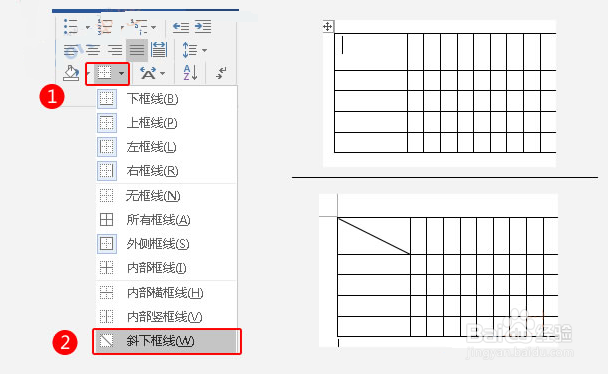The width and height of the screenshot is (608, 374).
Task: Click the distributed alignment icon
Action: coord(159,50)
